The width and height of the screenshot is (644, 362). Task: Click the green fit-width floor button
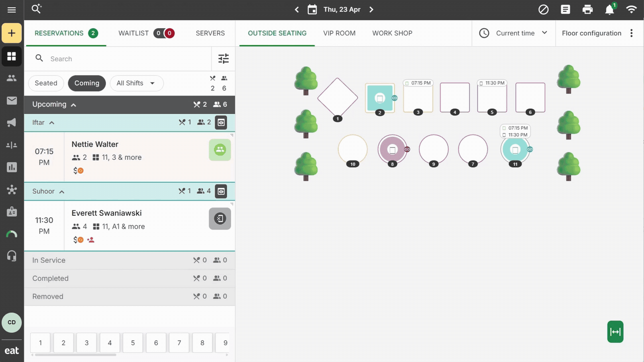click(x=615, y=332)
